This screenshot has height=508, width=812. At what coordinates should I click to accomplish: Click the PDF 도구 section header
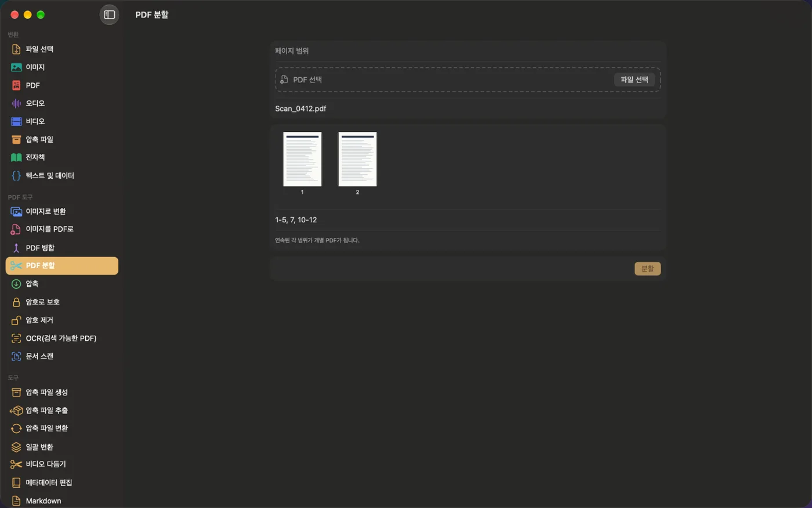click(x=20, y=197)
